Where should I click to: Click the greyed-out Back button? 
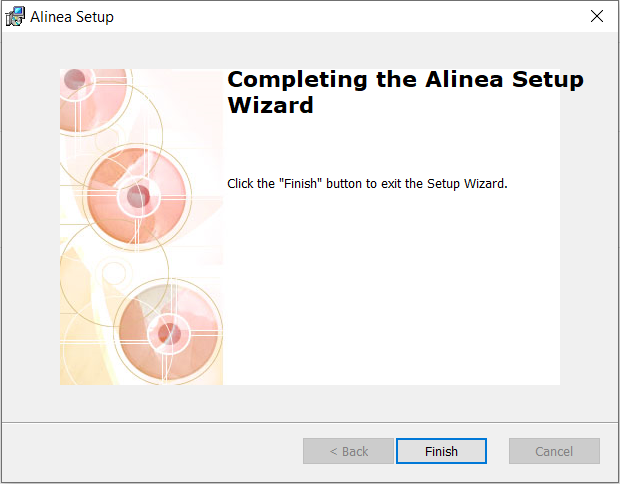(x=348, y=451)
